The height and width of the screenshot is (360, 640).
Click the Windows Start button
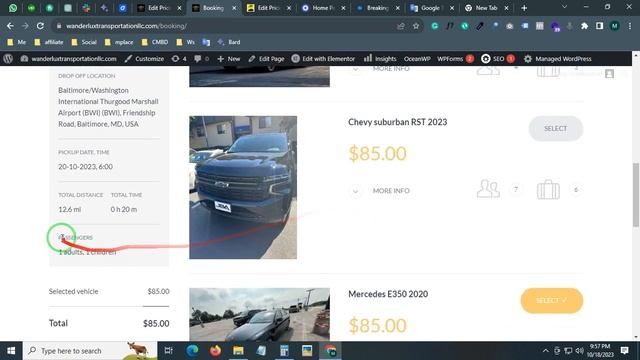click(x=11, y=351)
